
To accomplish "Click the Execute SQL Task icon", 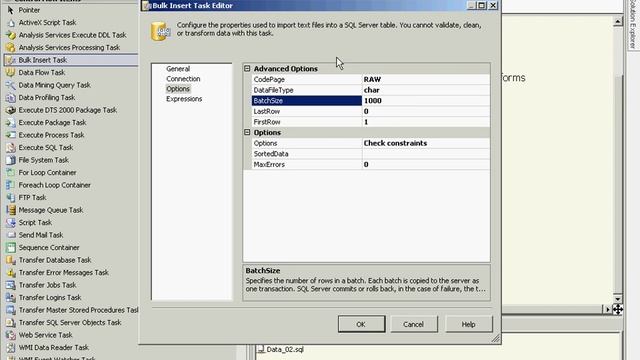I will [11, 147].
